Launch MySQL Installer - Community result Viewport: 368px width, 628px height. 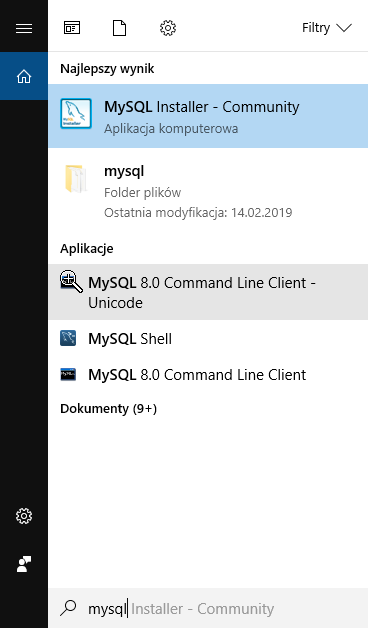(x=208, y=116)
